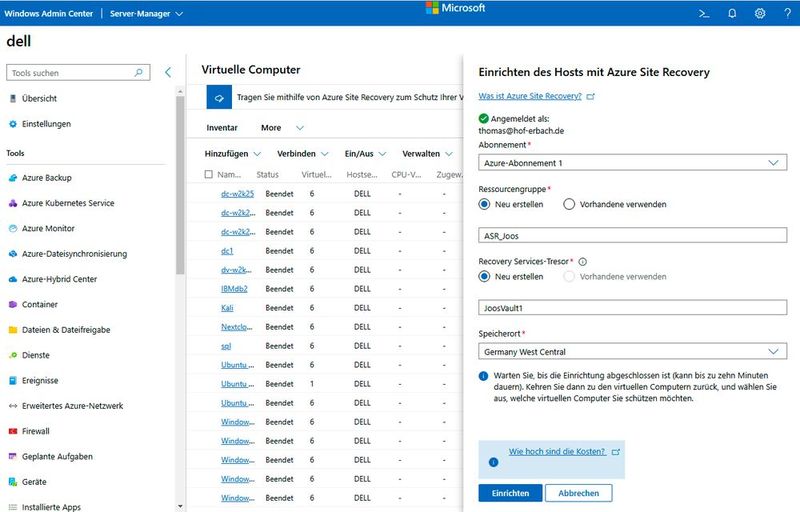Open virtual machine dc-w2k25
The image size is (800, 512).
237,194
